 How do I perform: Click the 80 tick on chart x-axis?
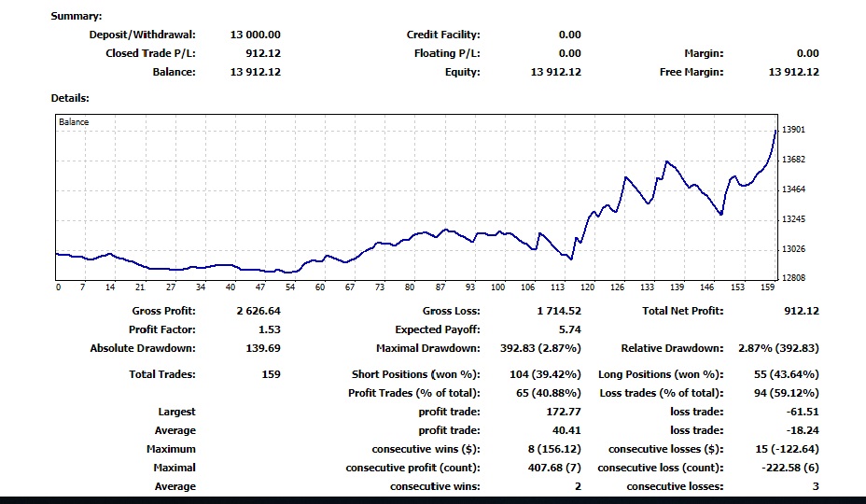click(x=410, y=287)
